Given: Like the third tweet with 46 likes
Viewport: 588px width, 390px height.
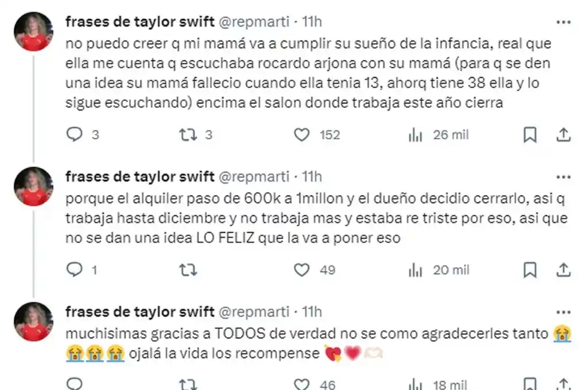Looking at the screenshot, I should (x=302, y=384).
